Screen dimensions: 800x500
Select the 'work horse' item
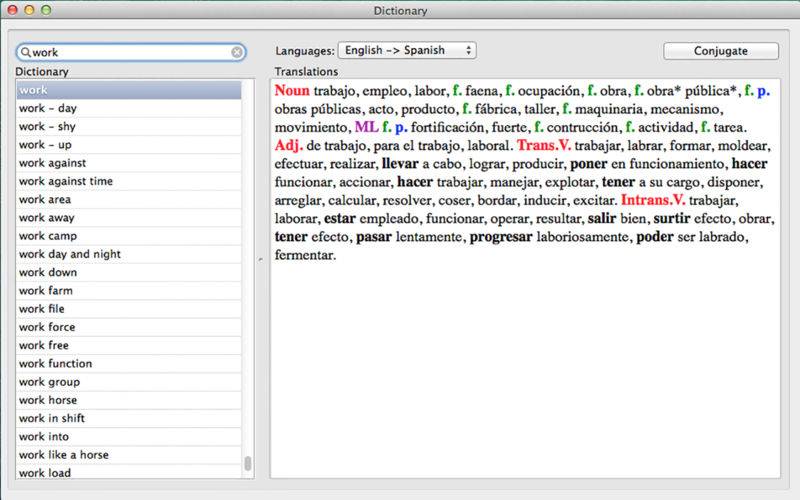pyautogui.click(x=129, y=400)
